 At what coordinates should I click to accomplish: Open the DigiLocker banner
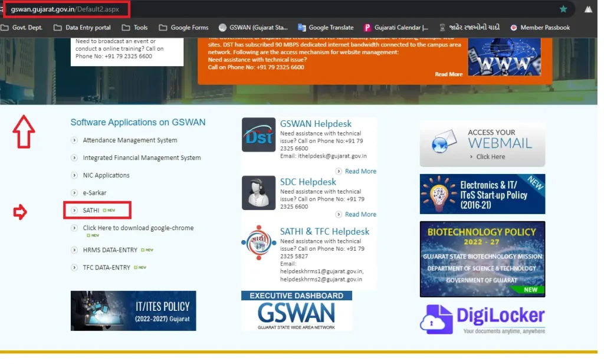coord(482,320)
